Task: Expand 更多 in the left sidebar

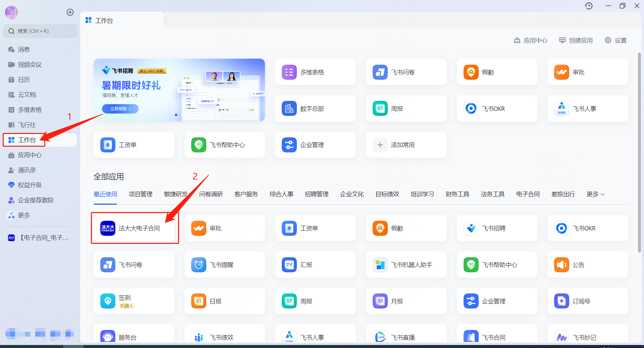Action: click(24, 215)
